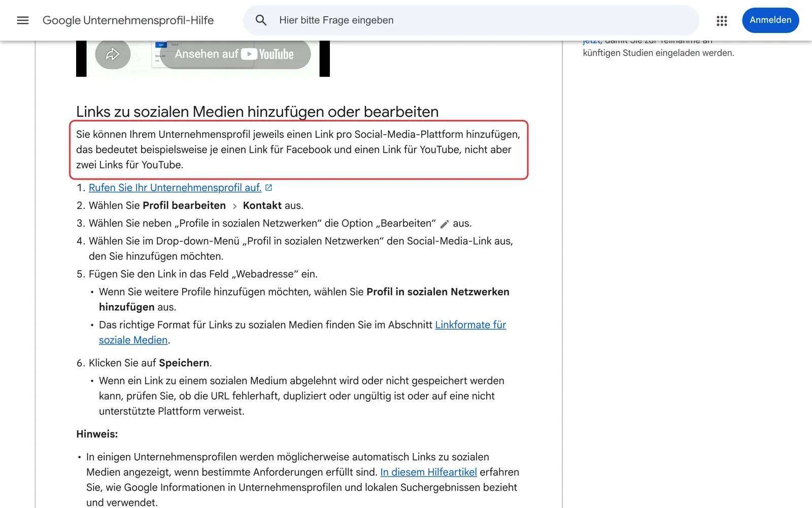Open the hamburger main menu
This screenshot has width=812, height=508.
[23, 20]
